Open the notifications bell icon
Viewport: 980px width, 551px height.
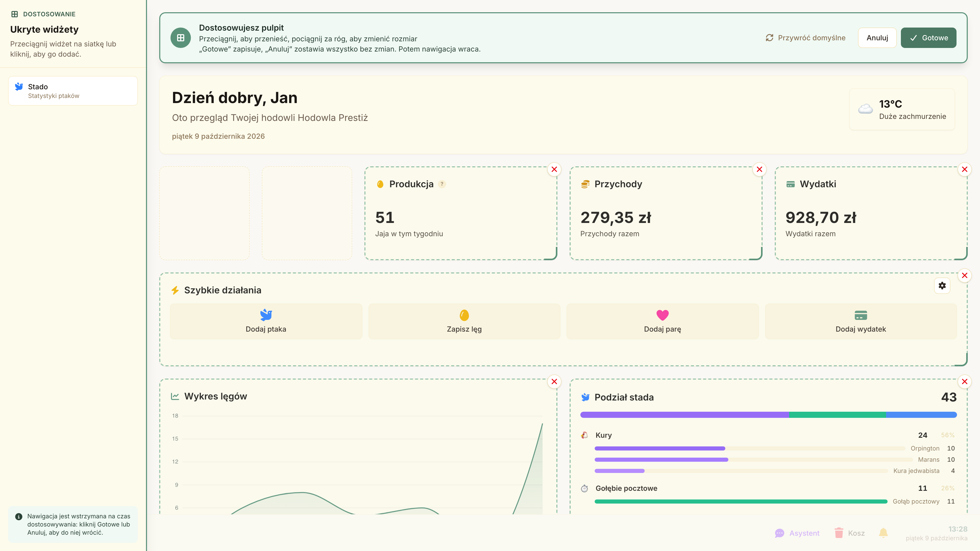click(883, 533)
